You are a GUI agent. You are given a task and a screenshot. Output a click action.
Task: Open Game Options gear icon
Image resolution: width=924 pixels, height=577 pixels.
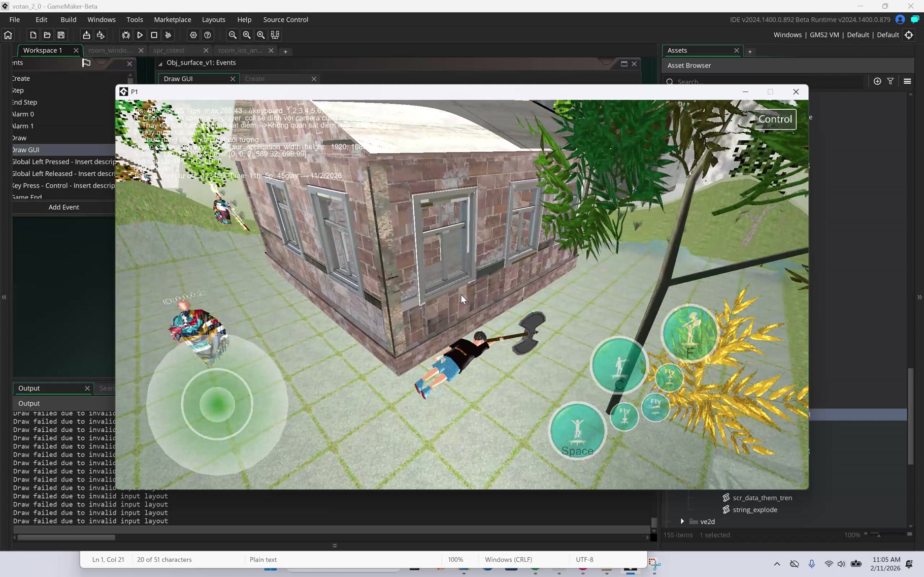click(x=193, y=35)
